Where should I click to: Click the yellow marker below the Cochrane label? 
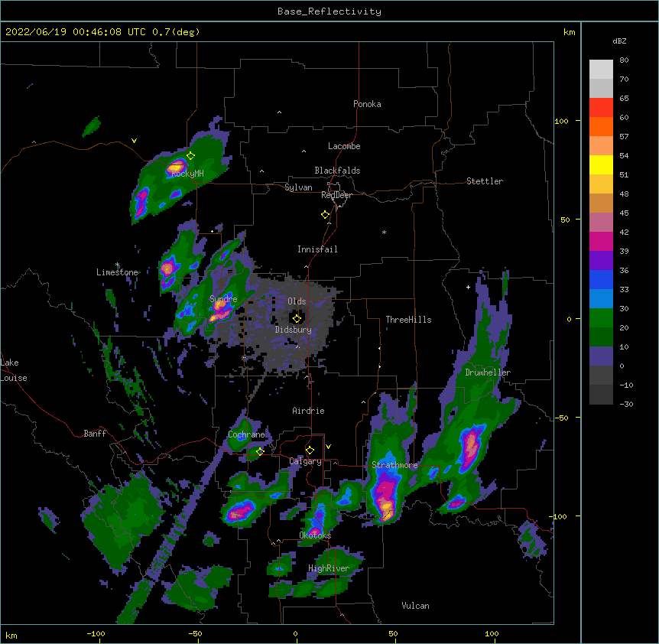[x=260, y=451]
